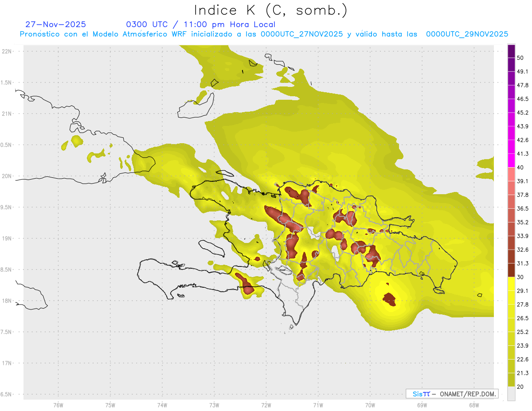The height and width of the screenshot is (411, 532).
Task: Click the "74W" longitude axis label
Action: click(x=162, y=405)
